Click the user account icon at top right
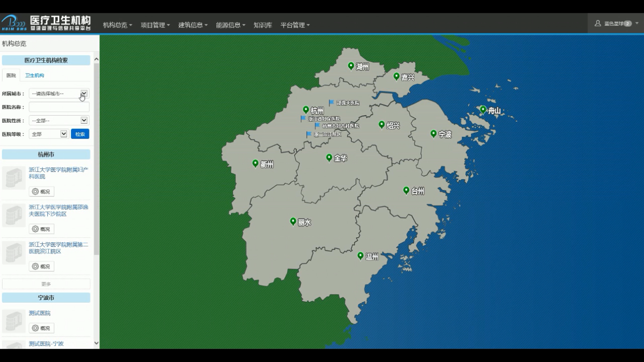The height and width of the screenshot is (362, 644). (597, 23)
